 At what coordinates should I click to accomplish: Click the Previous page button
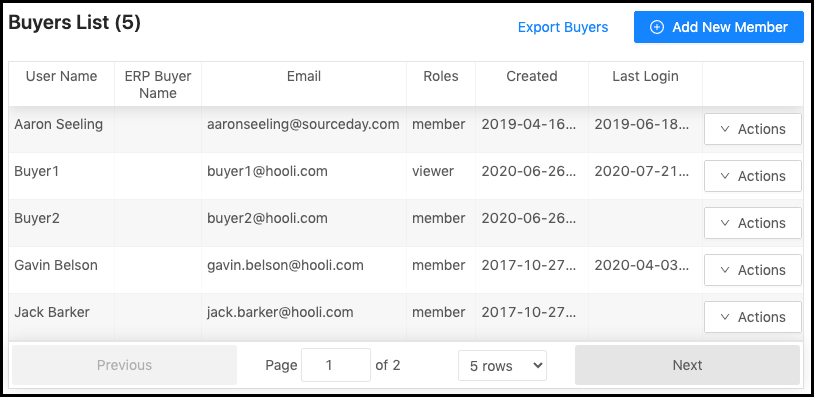click(125, 365)
